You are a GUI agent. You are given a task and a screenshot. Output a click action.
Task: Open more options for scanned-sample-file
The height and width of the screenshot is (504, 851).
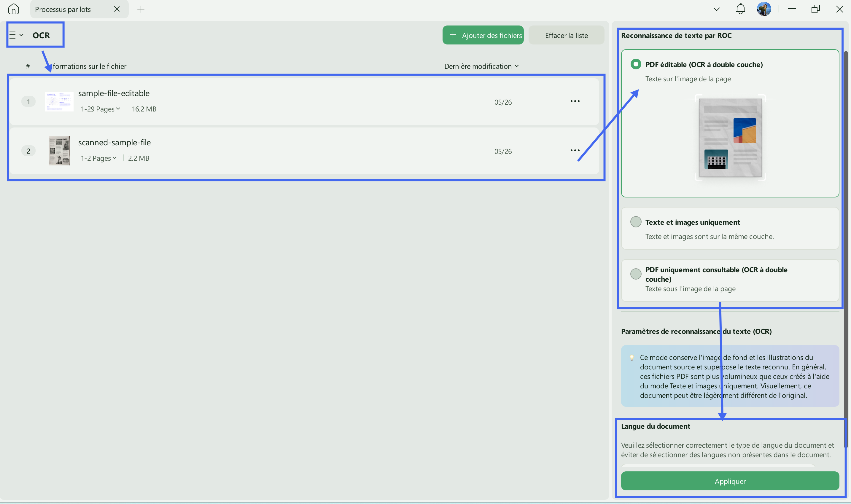(575, 150)
